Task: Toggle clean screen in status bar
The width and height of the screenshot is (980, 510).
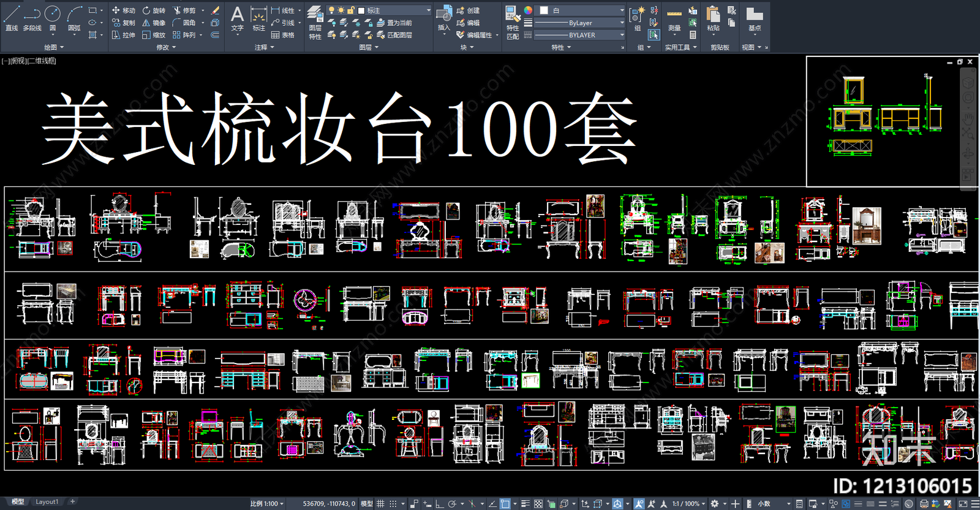Action: pos(963,504)
